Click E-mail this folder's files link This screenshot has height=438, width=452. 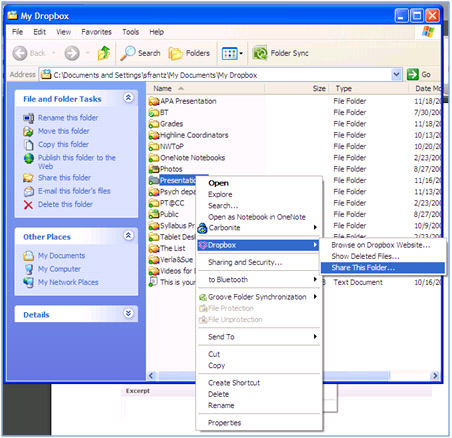pos(74,191)
